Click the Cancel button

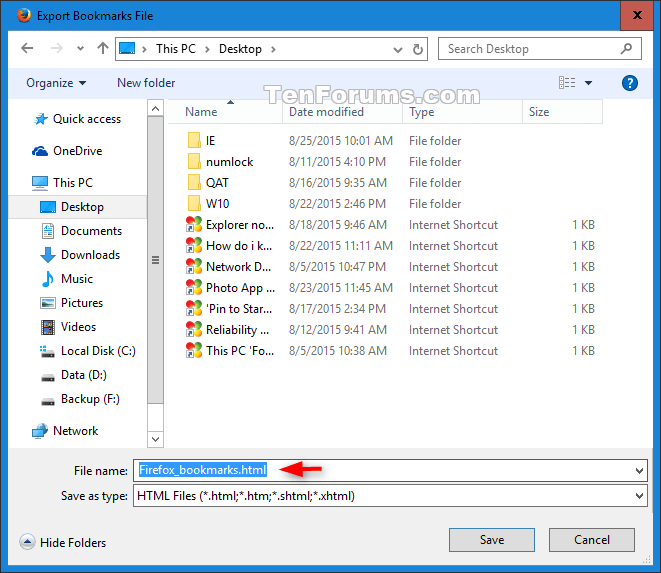(592, 540)
